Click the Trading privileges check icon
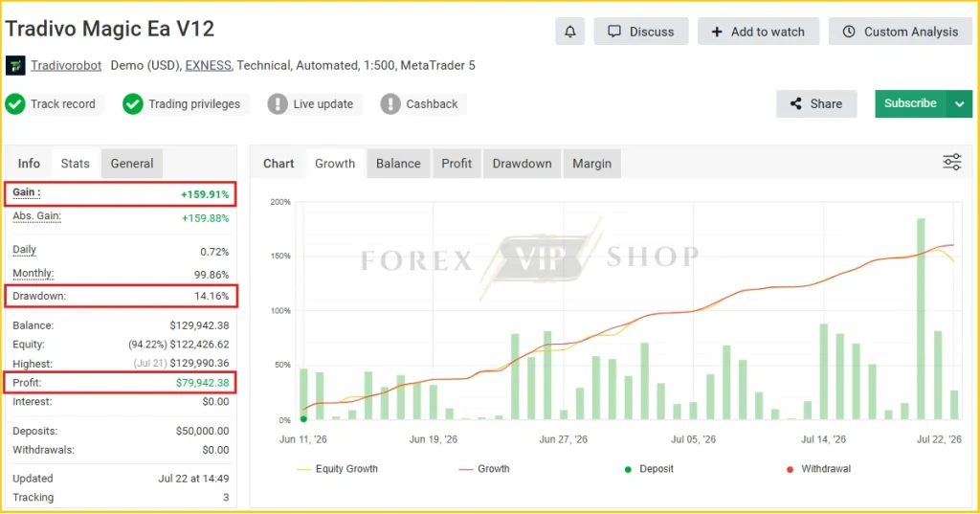 [x=132, y=103]
